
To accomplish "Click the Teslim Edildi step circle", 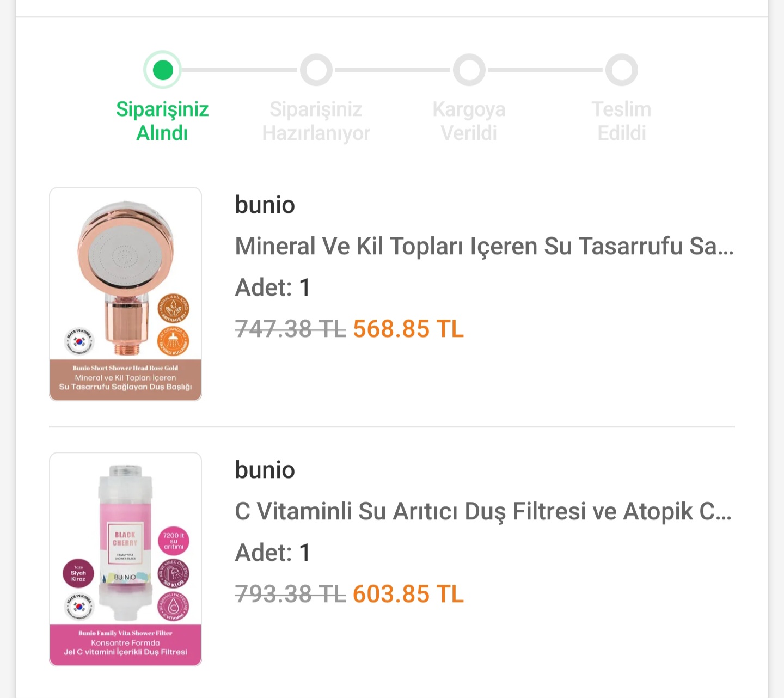I will (621, 70).
